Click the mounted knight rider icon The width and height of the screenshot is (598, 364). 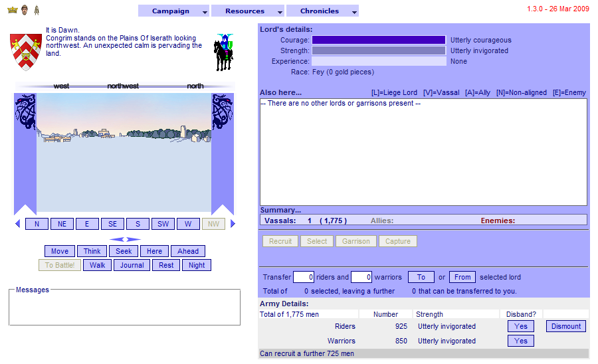[223, 52]
